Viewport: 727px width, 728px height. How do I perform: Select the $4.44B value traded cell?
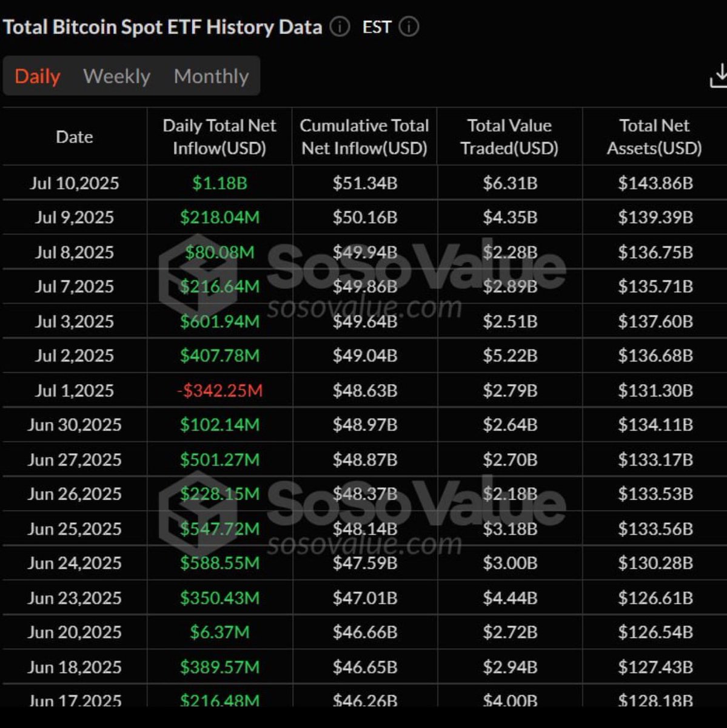click(510, 598)
